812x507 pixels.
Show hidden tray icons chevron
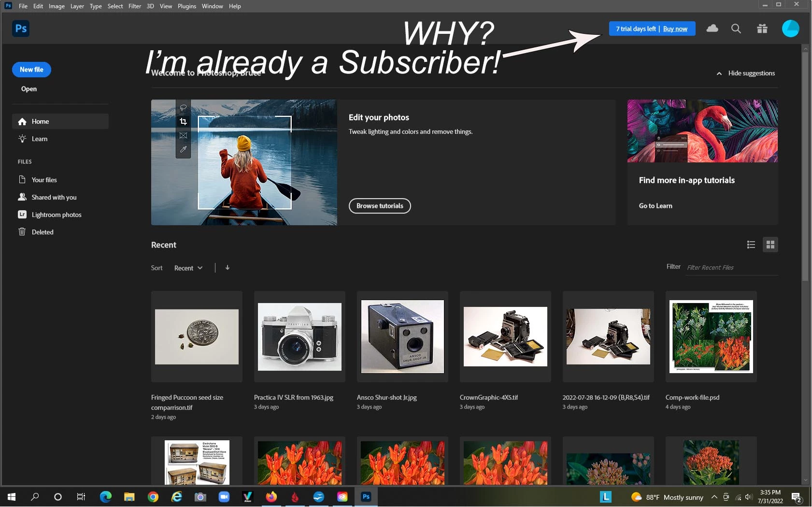714,497
